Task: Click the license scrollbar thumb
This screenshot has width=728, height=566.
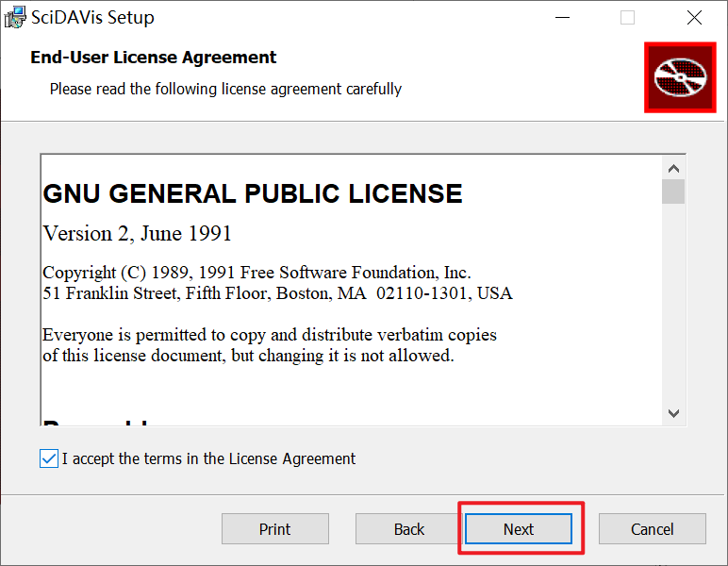Action: 673,191
